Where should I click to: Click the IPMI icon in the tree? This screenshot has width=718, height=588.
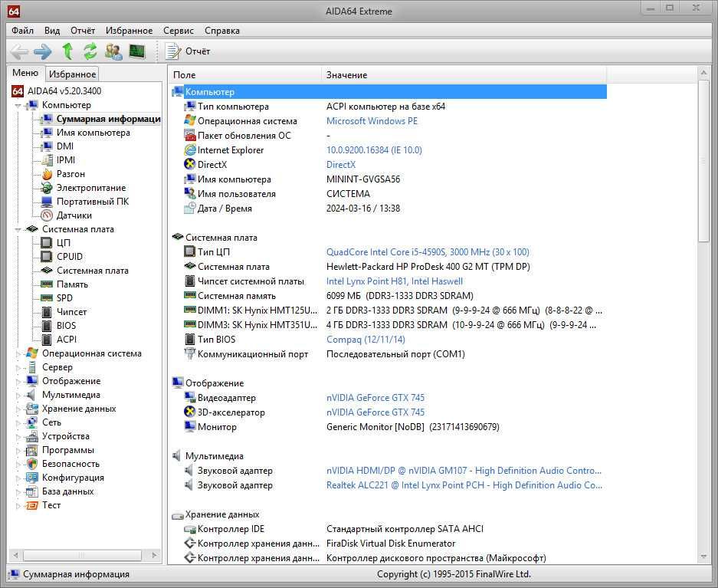coord(47,160)
